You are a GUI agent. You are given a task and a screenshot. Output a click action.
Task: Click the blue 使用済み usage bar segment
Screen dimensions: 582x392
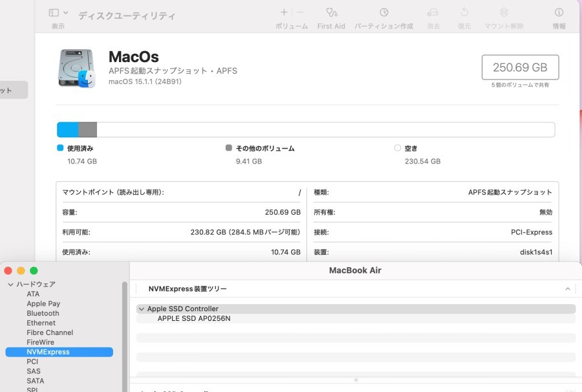point(67,129)
